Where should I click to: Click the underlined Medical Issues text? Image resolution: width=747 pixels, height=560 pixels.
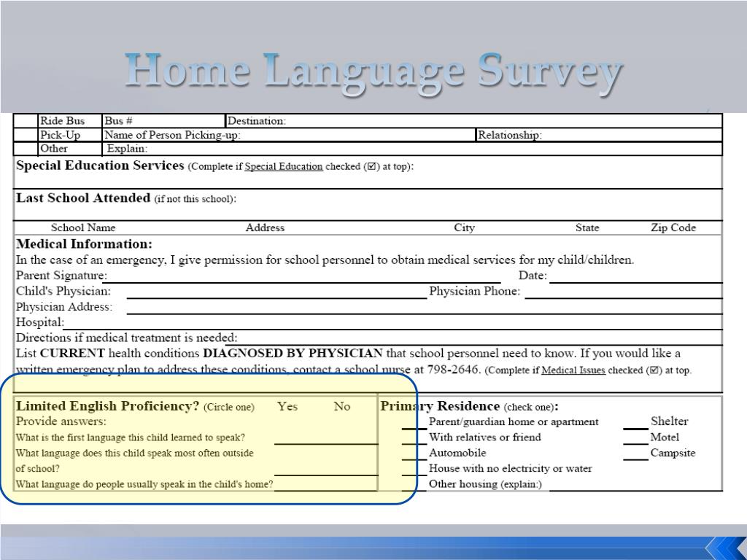[x=573, y=370]
